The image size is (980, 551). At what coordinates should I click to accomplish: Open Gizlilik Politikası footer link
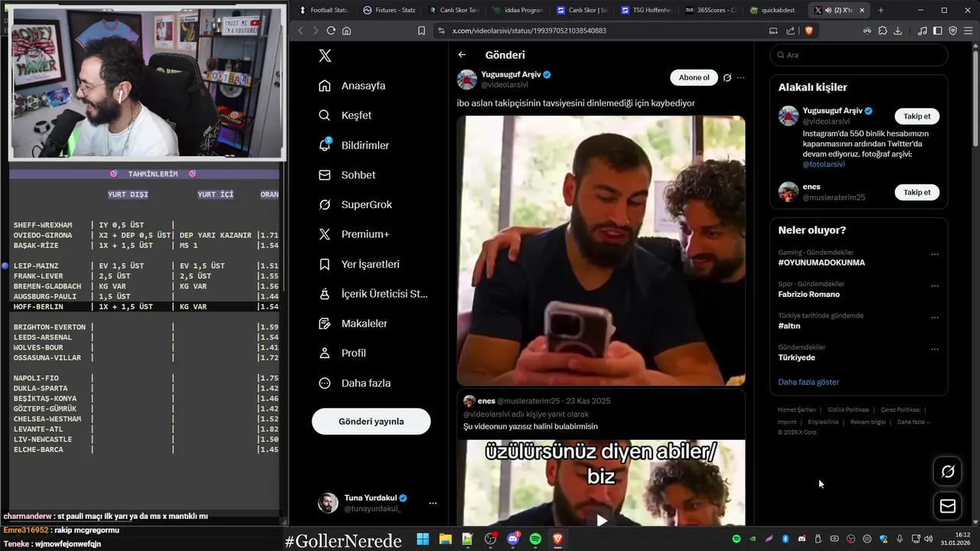coord(848,410)
